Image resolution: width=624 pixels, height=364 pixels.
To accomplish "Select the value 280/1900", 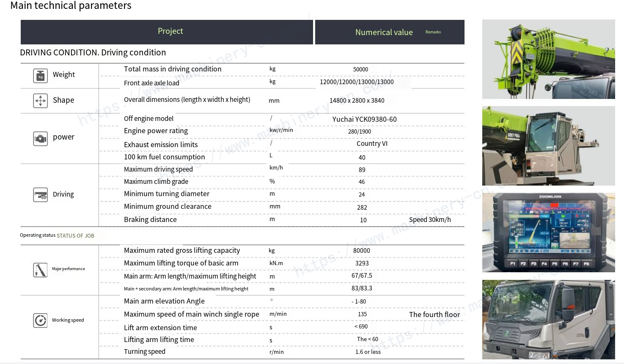I will tap(360, 131).
